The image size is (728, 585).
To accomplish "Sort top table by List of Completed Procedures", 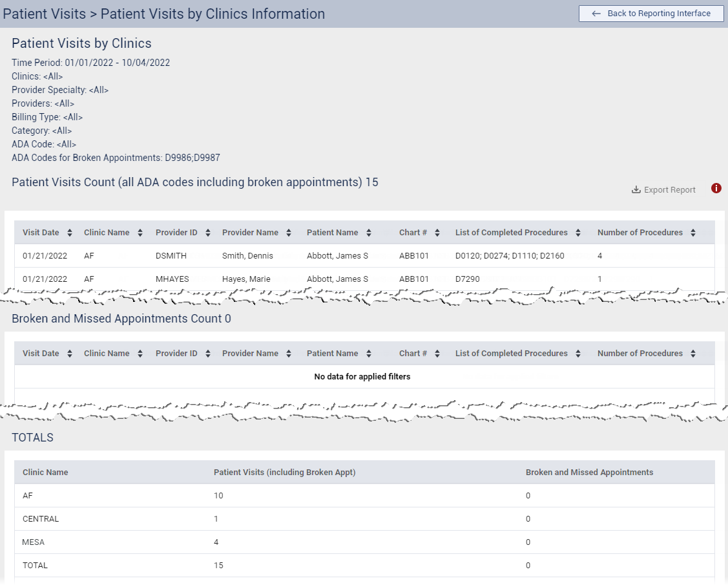I will [x=578, y=233].
